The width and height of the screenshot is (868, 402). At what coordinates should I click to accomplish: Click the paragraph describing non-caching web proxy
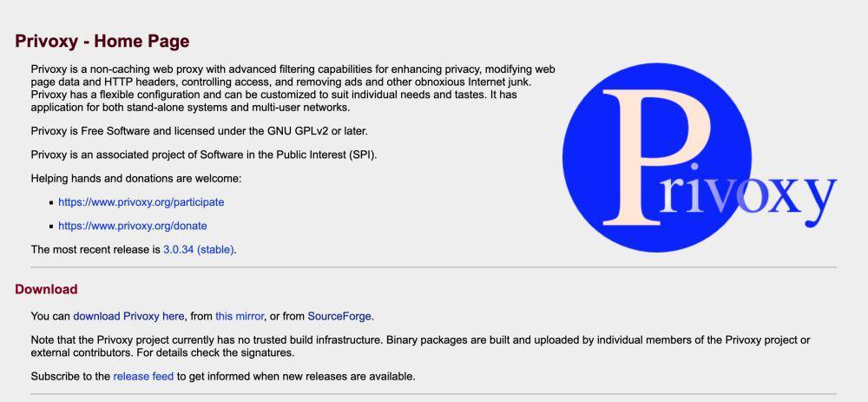tap(293, 88)
